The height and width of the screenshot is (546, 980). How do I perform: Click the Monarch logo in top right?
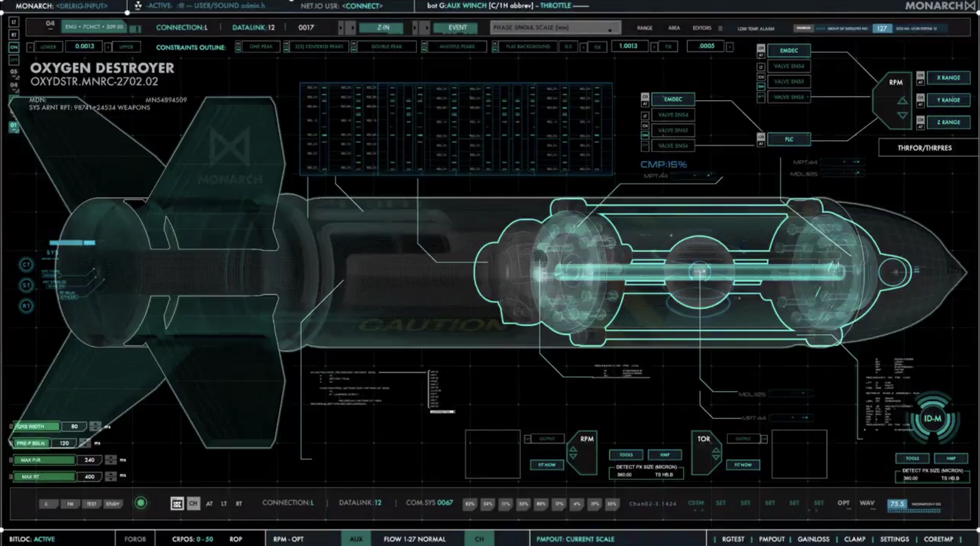(x=940, y=6)
